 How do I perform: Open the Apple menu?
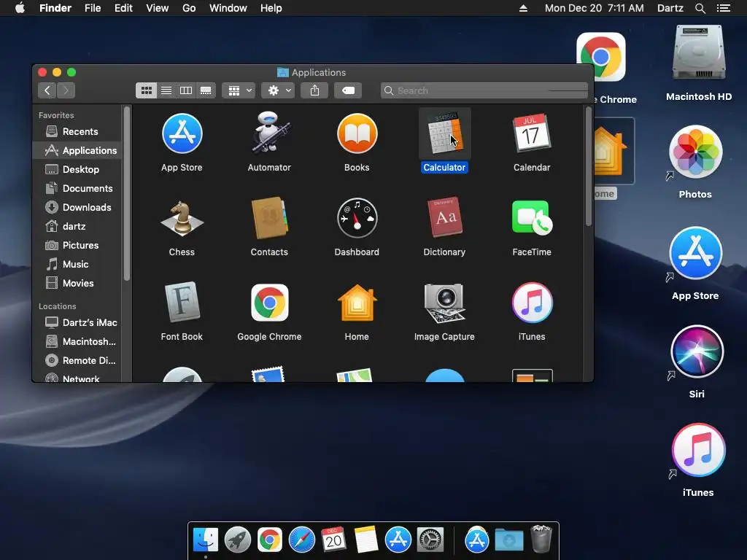click(x=20, y=8)
